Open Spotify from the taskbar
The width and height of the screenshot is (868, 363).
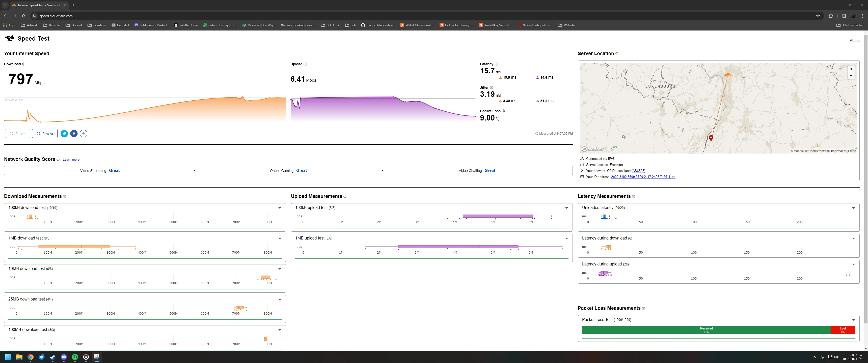(x=75, y=357)
